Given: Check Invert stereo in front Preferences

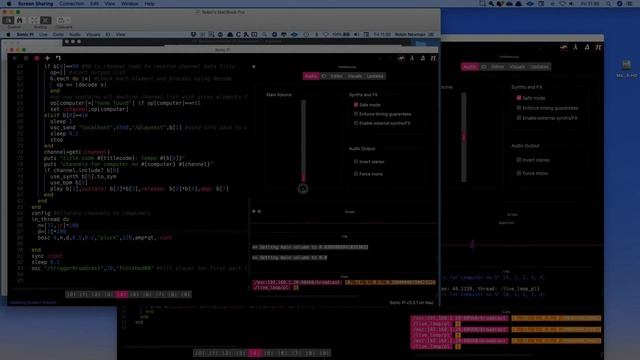Looking at the screenshot, I should [356, 162].
